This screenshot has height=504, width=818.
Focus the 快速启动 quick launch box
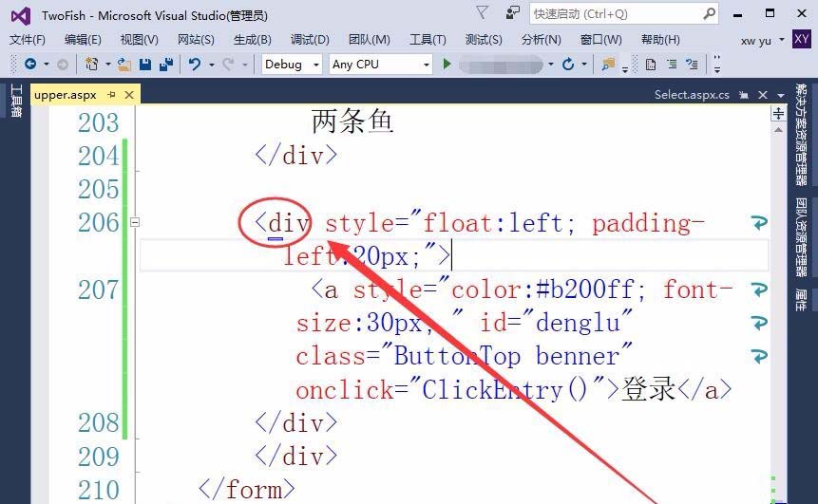point(624,13)
